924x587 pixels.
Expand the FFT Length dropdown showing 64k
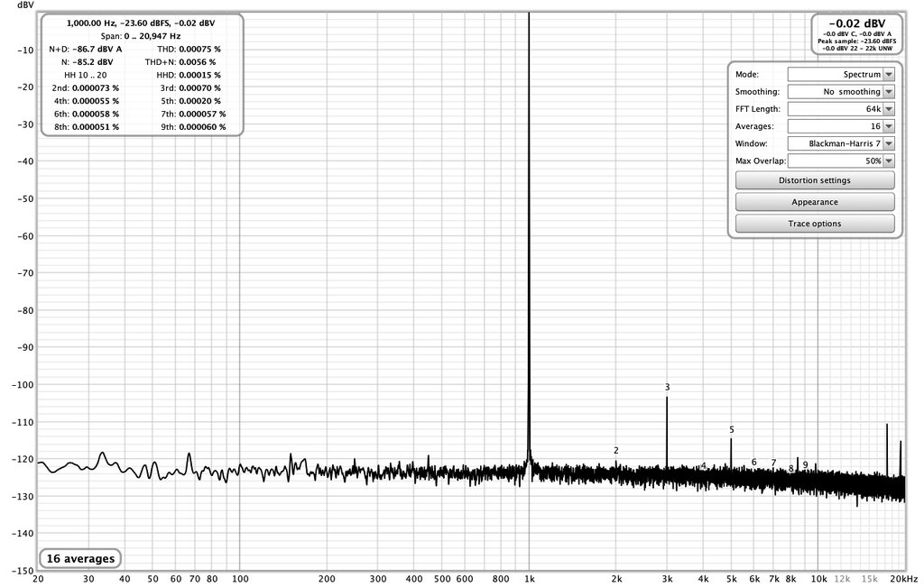[841, 109]
